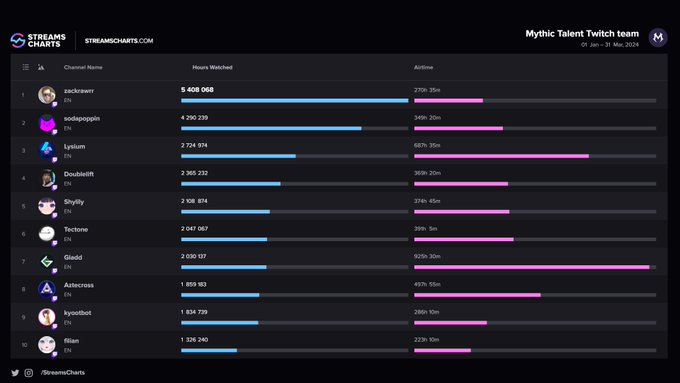Screen dimensions: 680x383
Task: Click sodapoppin's pink avatar
Action: [x=46, y=123]
